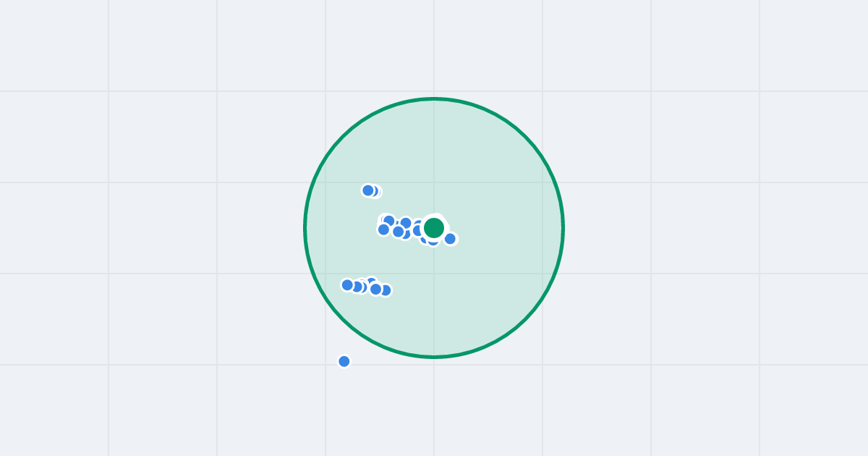868x456 pixels.
Task: Select the dot directly left of green marker
Action: pyautogui.click(x=418, y=230)
